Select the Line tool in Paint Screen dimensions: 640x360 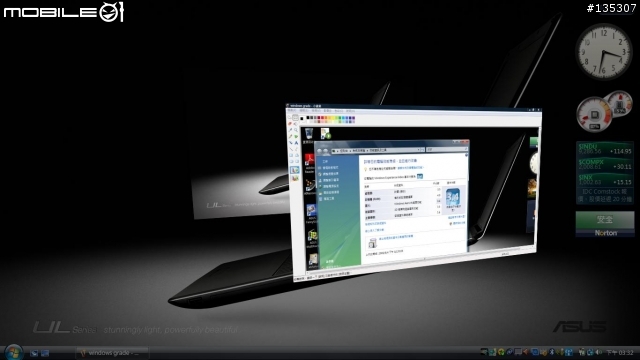(291, 149)
